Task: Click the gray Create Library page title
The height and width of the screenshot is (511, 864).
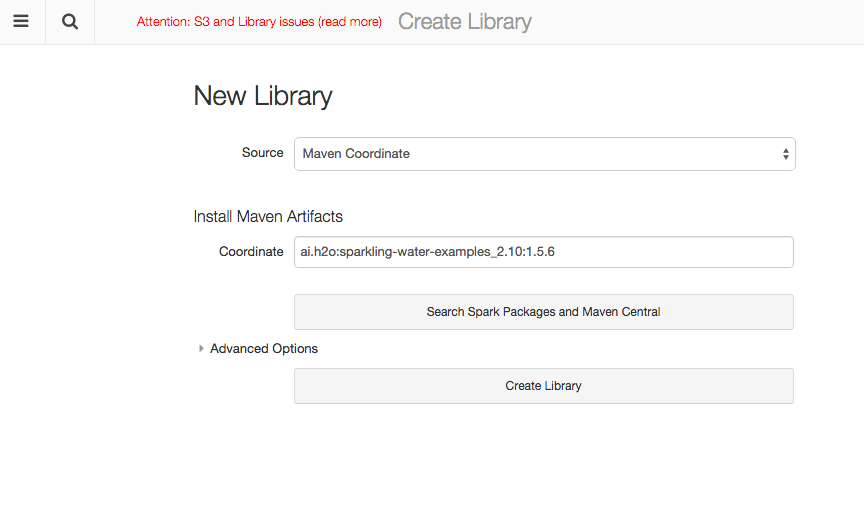Action: (464, 22)
